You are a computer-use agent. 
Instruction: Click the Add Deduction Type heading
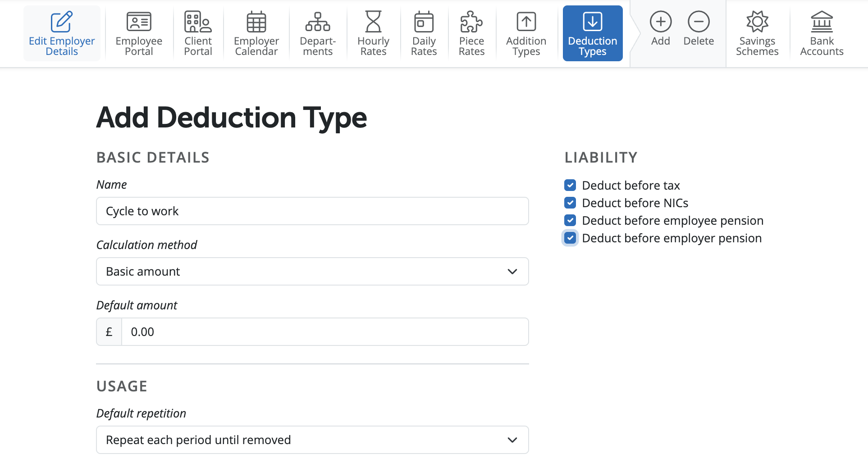coord(232,118)
